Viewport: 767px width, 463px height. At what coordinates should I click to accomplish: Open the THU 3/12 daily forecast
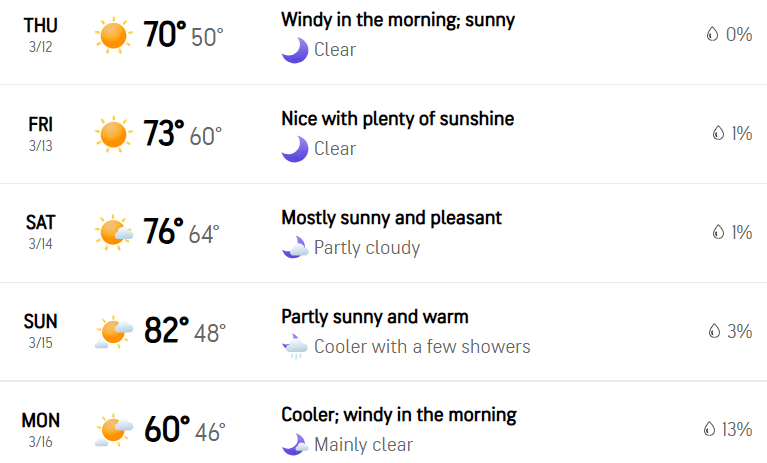pos(41,35)
